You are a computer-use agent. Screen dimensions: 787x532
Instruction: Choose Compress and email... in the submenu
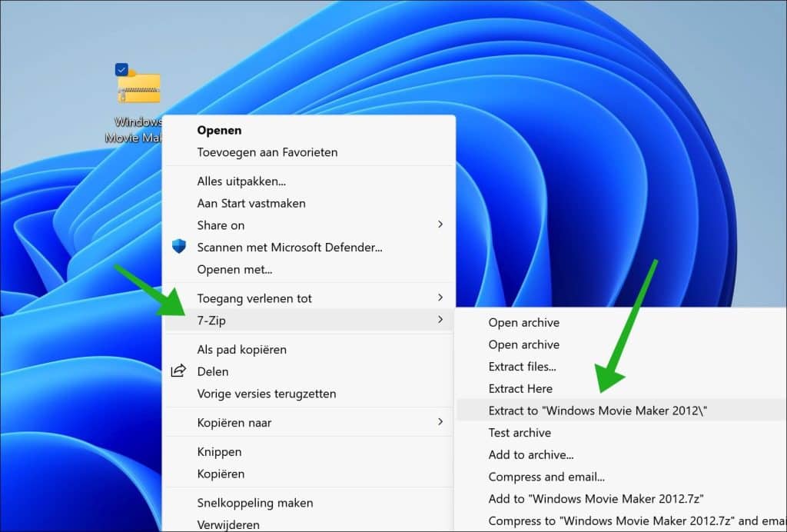[621, 477]
